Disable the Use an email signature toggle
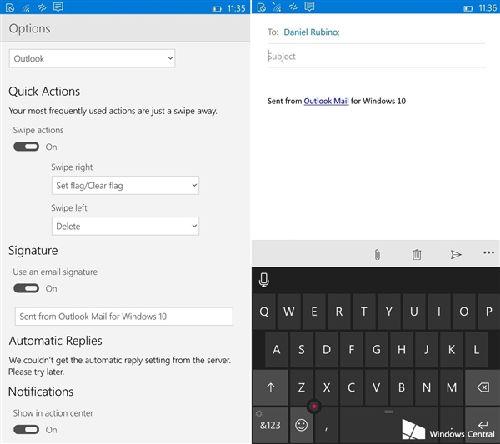 [x=26, y=288]
